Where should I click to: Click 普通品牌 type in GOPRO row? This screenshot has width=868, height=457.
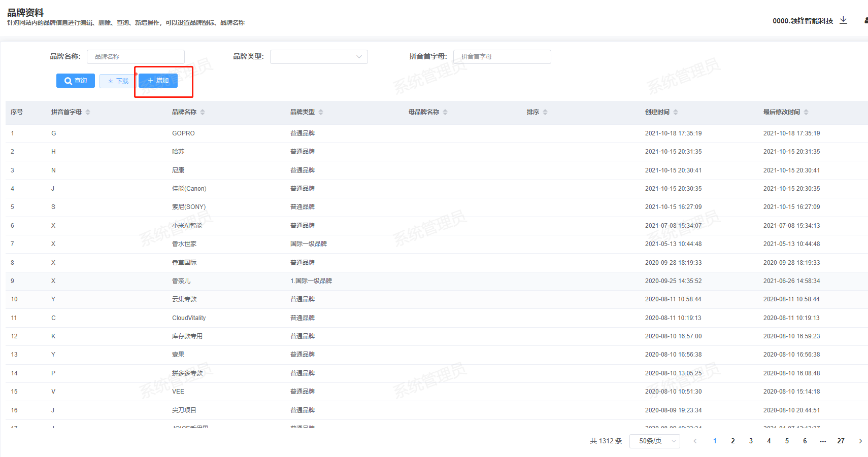pos(303,133)
